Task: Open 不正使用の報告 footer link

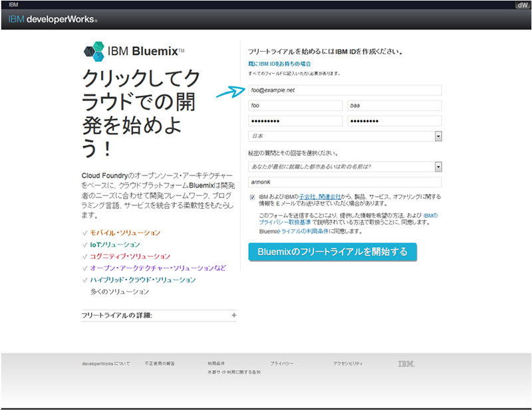Action: tap(160, 363)
